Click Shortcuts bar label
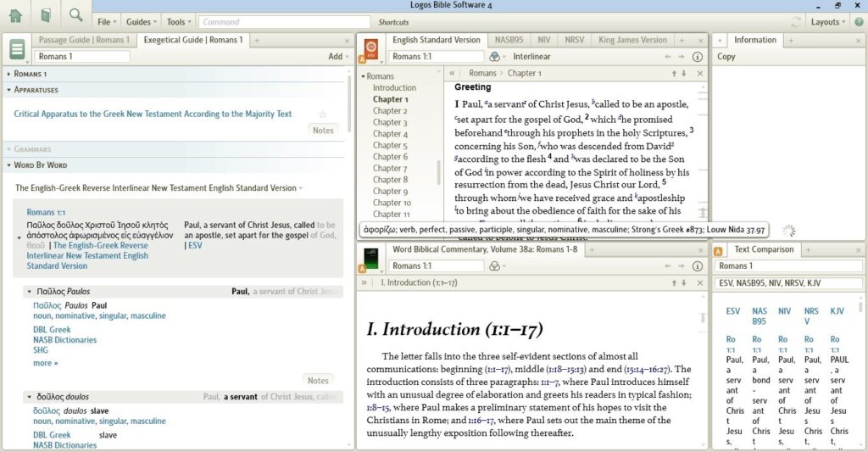The width and height of the screenshot is (868, 452). tap(393, 22)
